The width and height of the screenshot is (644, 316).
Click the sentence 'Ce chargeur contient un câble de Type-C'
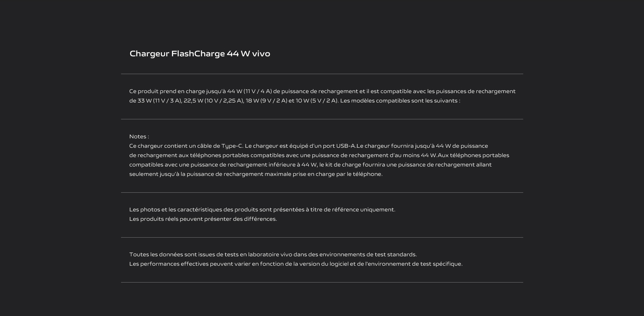[185, 146]
